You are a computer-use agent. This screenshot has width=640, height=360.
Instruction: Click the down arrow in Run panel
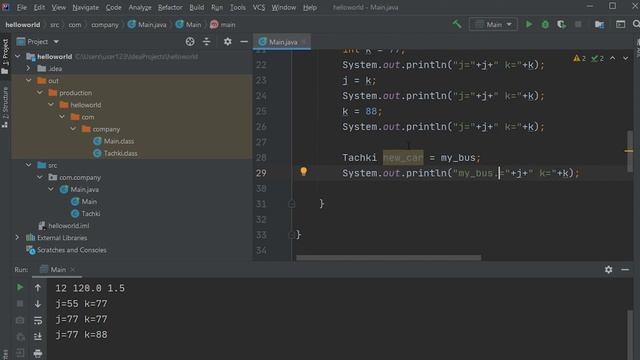[x=38, y=304]
